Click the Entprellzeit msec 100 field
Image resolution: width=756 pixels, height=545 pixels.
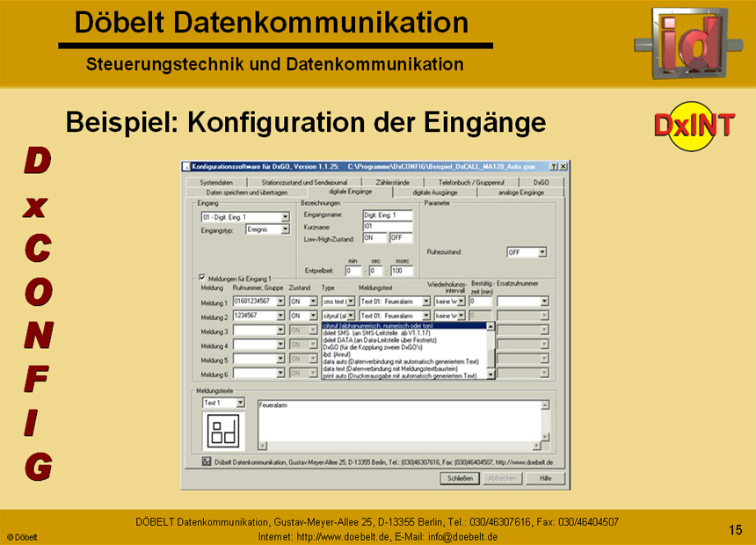(402, 271)
